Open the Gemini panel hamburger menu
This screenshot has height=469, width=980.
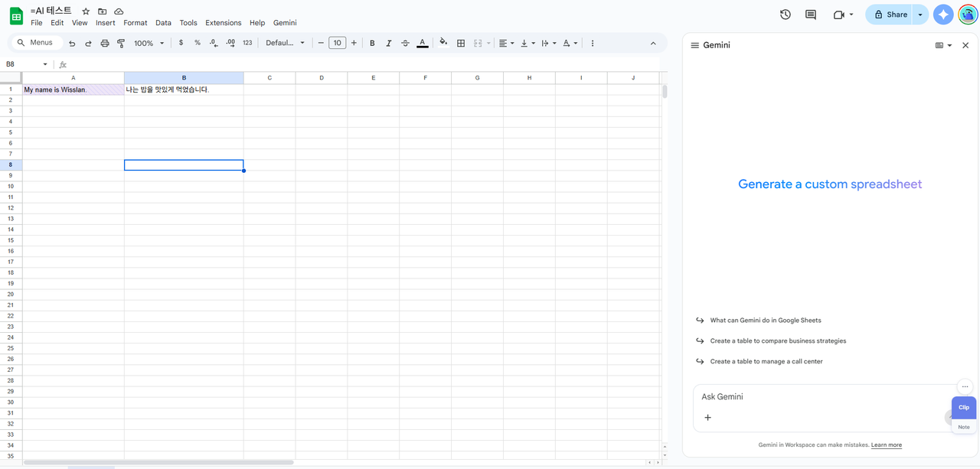pyautogui.click(x=694, y=46)
